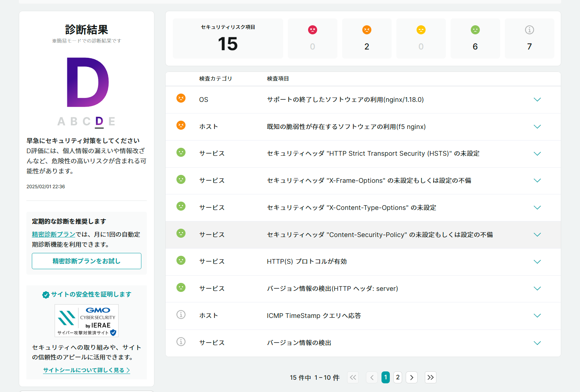Jump to the last results page
The image size is (580, 392).
tap(430, 377)
